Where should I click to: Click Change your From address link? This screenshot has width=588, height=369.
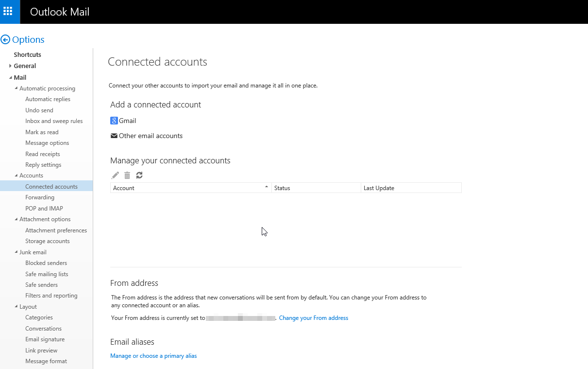[x=314, y=318]
